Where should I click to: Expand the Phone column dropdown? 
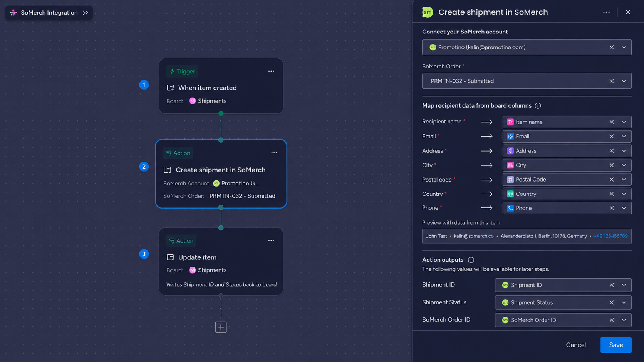[624, 208]
